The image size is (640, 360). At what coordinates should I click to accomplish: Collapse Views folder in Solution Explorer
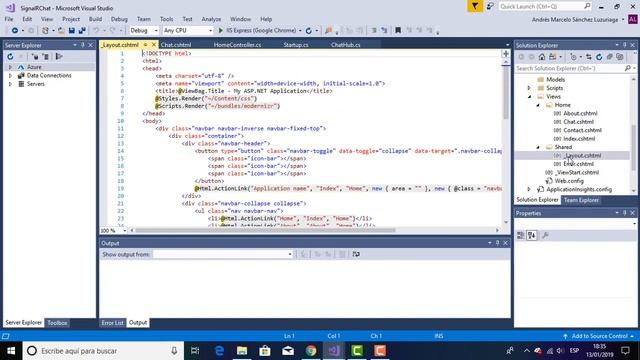[529, 97]
